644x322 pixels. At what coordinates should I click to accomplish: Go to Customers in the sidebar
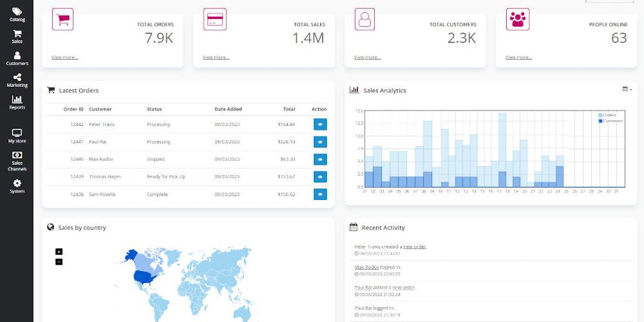coord(17,58)
